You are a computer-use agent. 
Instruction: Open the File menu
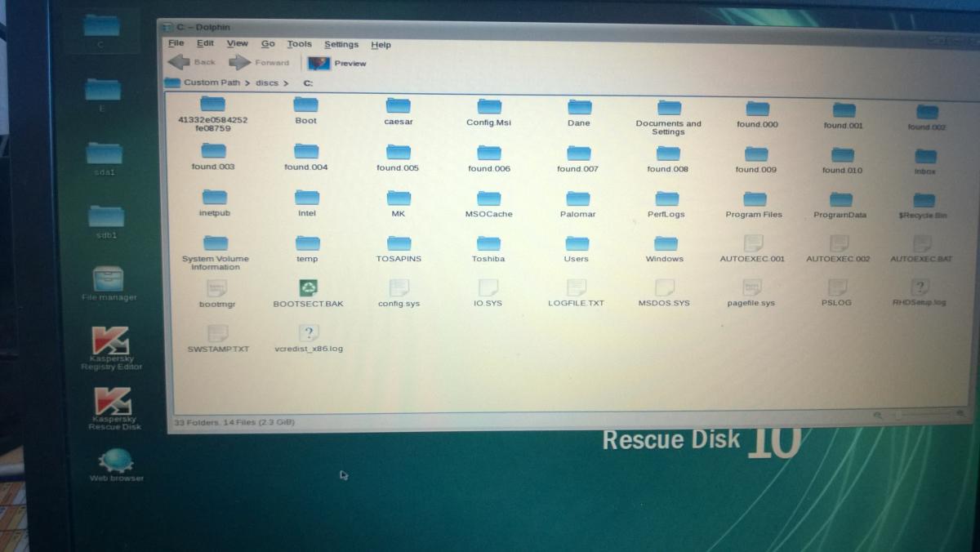click(x=176, y=43)
